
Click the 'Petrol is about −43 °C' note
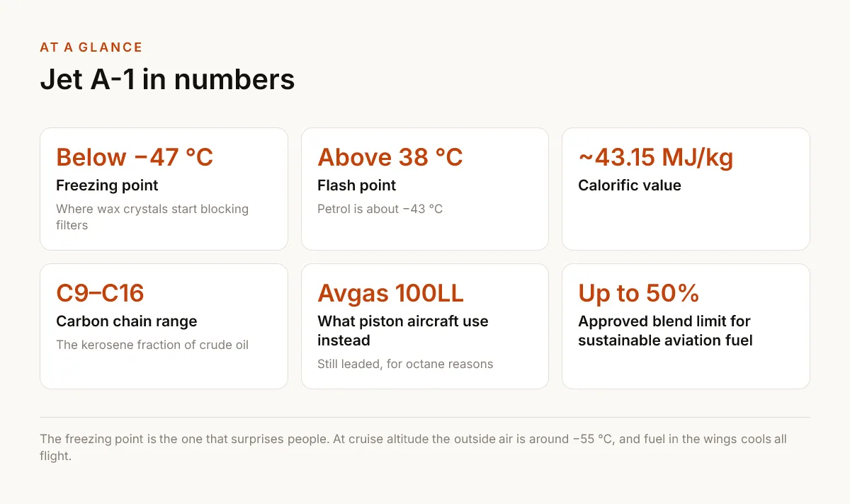pos(380,209)
